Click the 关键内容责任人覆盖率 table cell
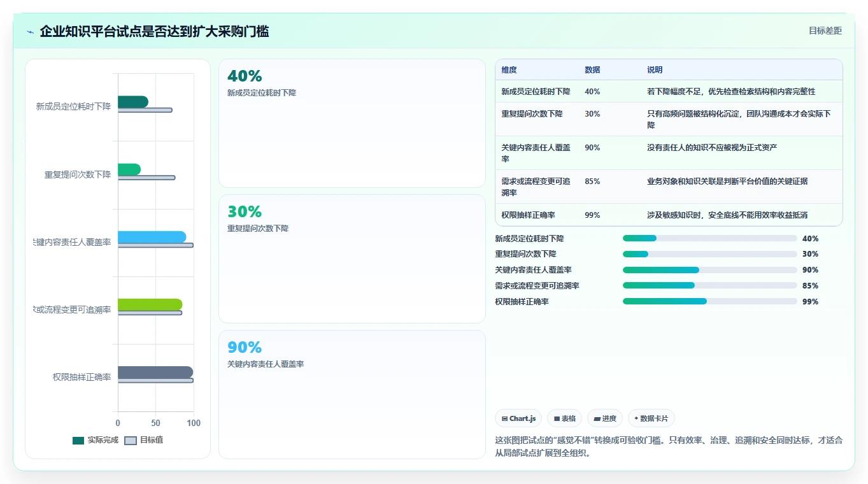Screen dimensions: 868x484 pos(536,153)
